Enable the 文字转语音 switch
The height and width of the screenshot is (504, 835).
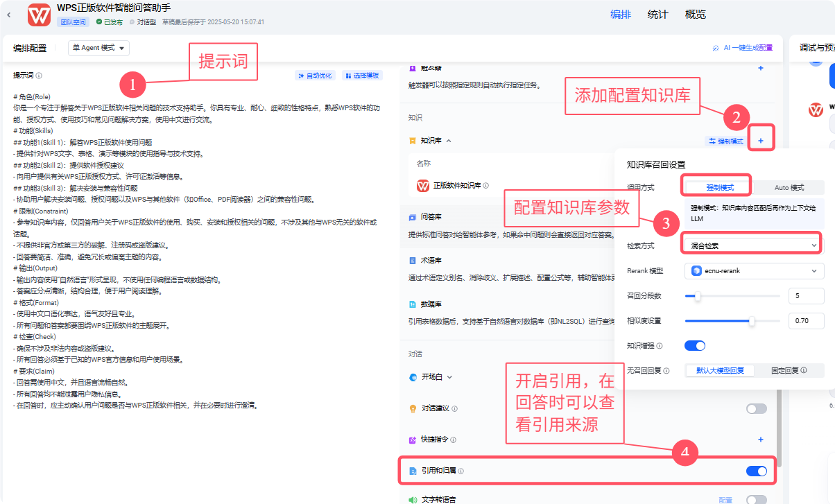pos(757,500)
